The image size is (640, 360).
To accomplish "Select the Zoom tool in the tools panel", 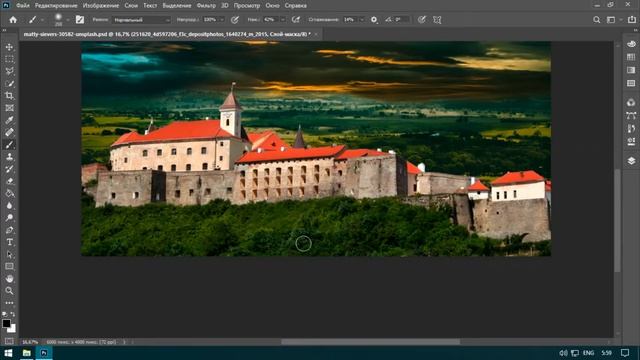I will (9, 291).
